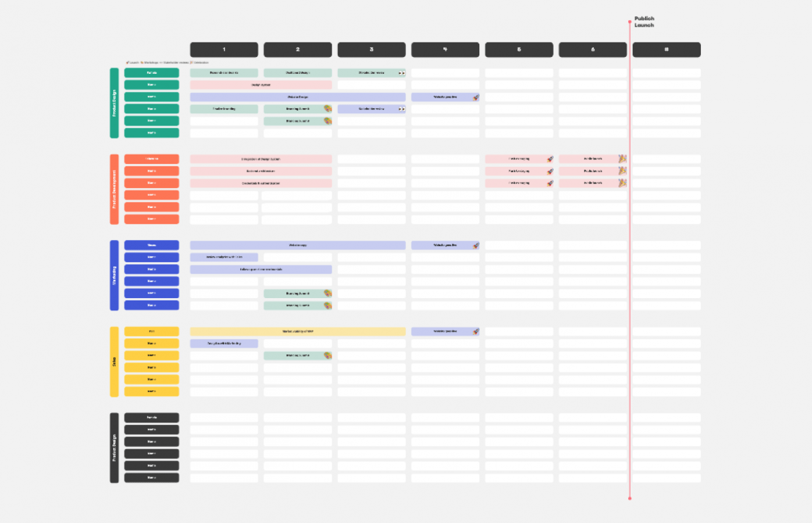Click the 'Publish Launch' milestone label
Image resolution: width=812 pixels, height=523 pixels.
point(644,22)
